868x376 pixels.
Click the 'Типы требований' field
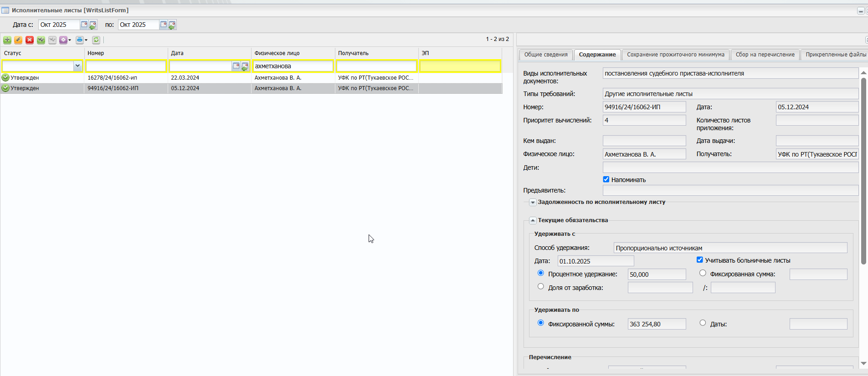(730, 94)
